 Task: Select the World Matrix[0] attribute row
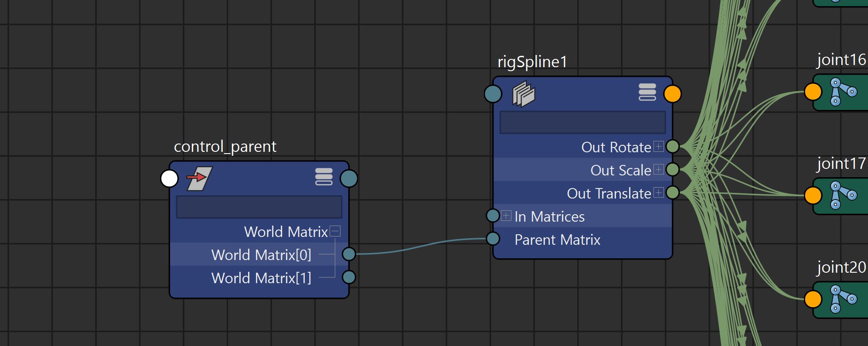259,254
